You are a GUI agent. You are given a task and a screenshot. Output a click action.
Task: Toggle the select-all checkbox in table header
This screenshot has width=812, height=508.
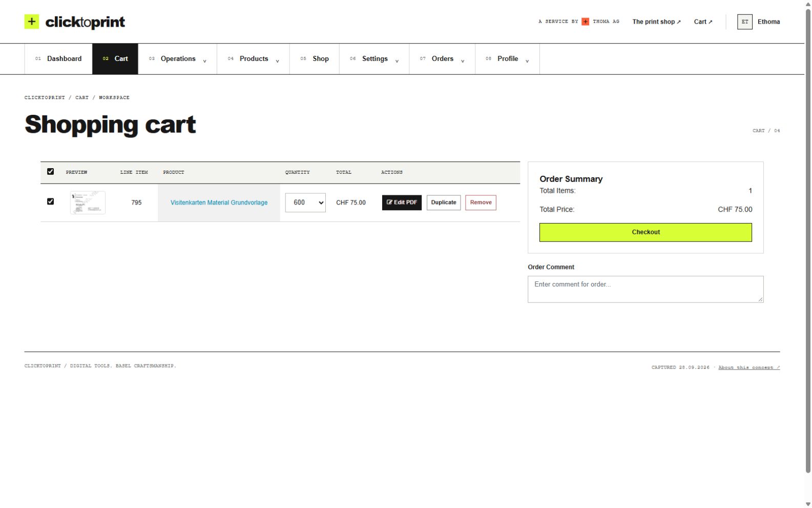tap(50, 172)
